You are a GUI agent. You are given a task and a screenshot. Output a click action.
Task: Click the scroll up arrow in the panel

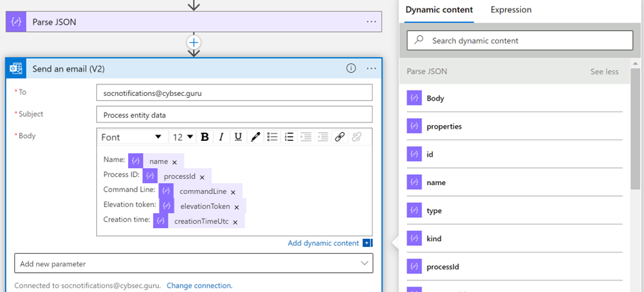click(635, 63)
